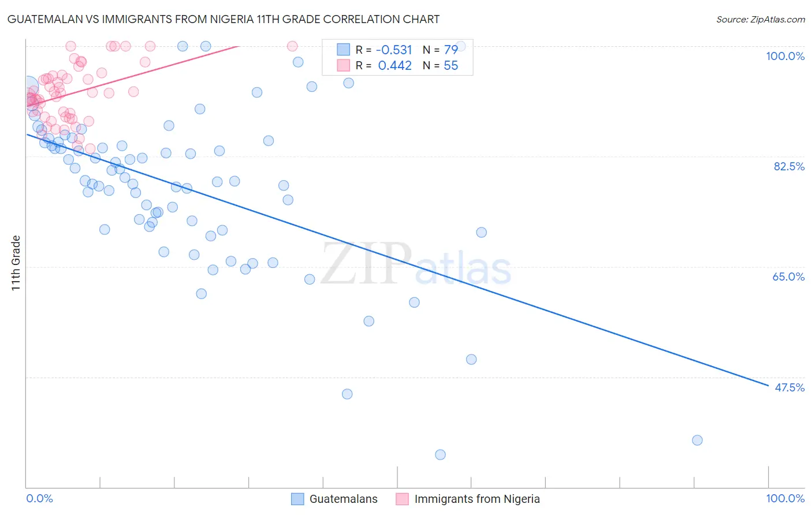Click the 47.5% y-axis tick label

(x=789, y=387)
